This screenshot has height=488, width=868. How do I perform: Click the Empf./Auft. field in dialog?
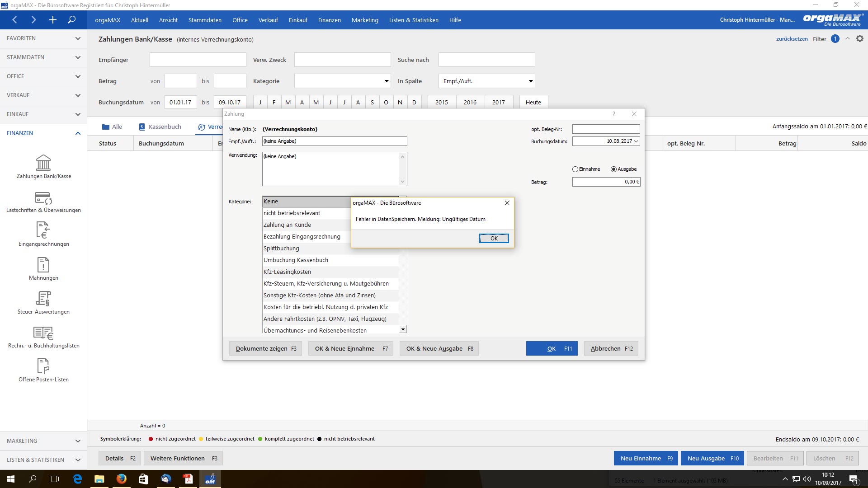pos(335,141)
